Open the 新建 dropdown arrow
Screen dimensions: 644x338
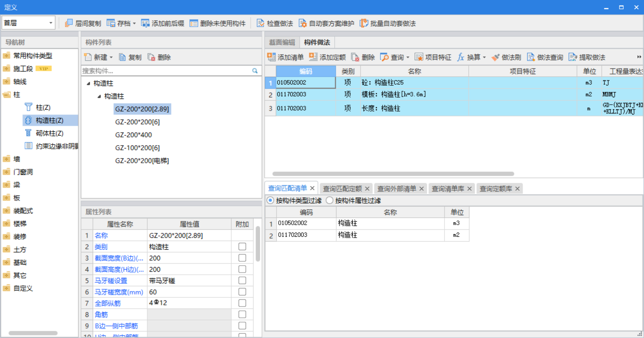(111, 58)
